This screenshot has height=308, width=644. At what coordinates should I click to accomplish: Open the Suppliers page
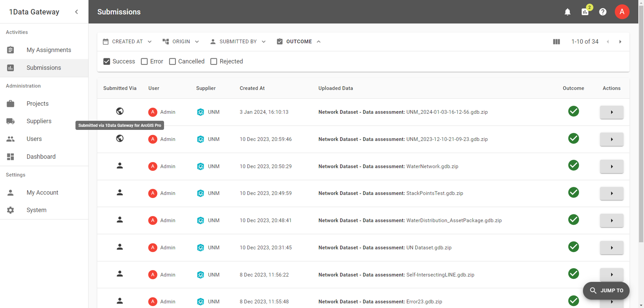point(39,121)
